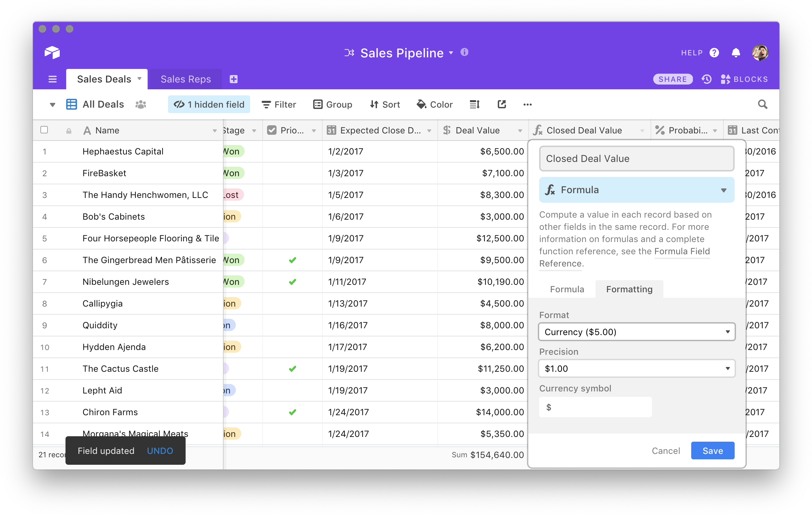Screen dimensions: 812x515
Task: Toggle the select-all records checkbox
Action: click(x=44, y=130)
